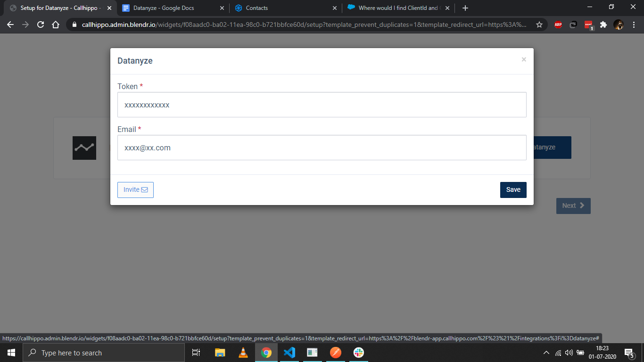
Task: Close the Datanyze dialog with the X
Action: (524, 59)
